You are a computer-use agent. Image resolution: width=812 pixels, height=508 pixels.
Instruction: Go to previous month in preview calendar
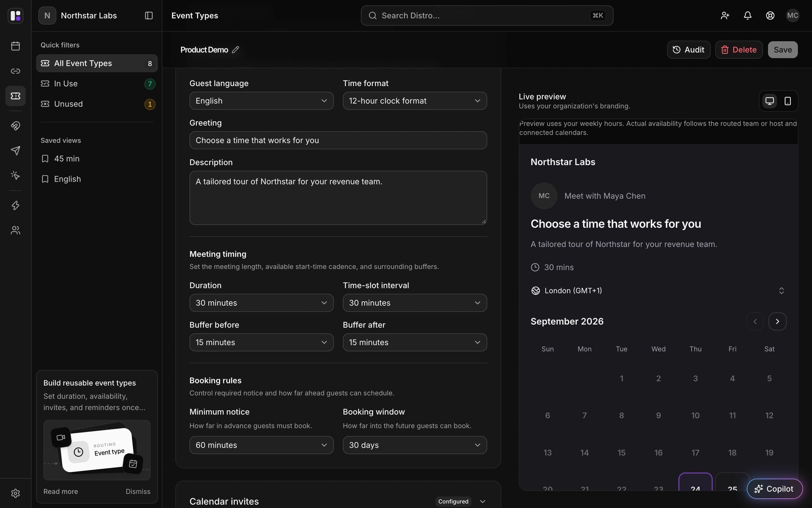[755, 321]
